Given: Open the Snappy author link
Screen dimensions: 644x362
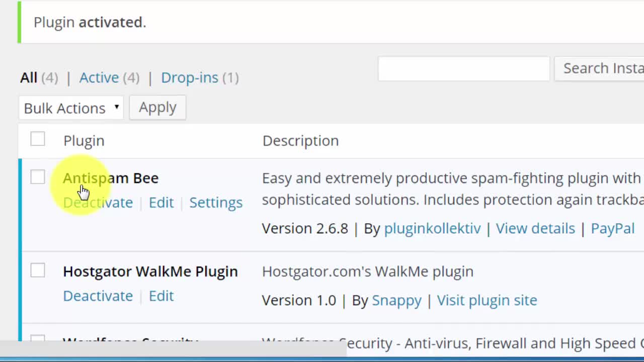Looking at the screenshot, I should [396, 300].
